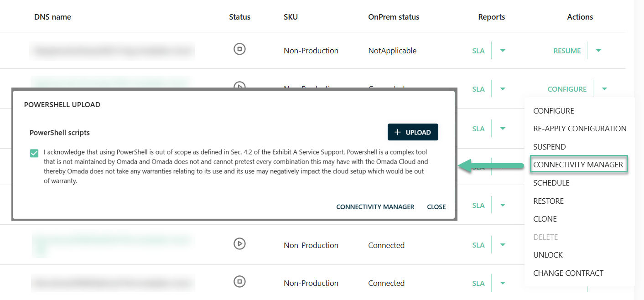Image resolution: width=644 pixels, height=300 pixels.
Task: Expand reports dropdown in the CONFIGURE button row
Action: 503,89
